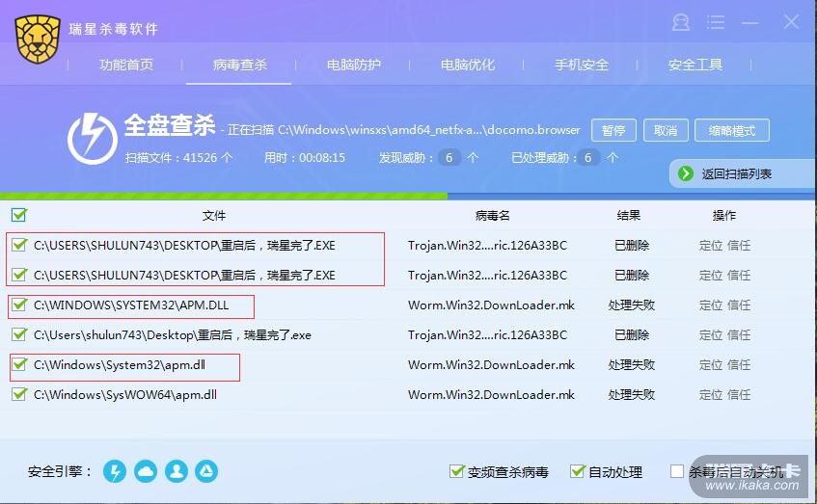
Task: Click 信任 for C:\Users\shulun743\Desktop exe row
Action: point(739,334)
